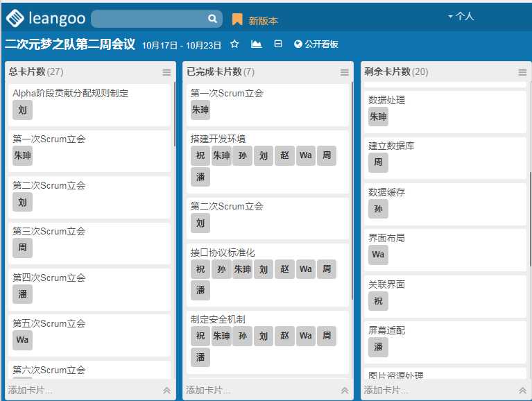Open list menu for 已完成卡片数 column
The image size is (532, 401).
[x=344, y=72]
